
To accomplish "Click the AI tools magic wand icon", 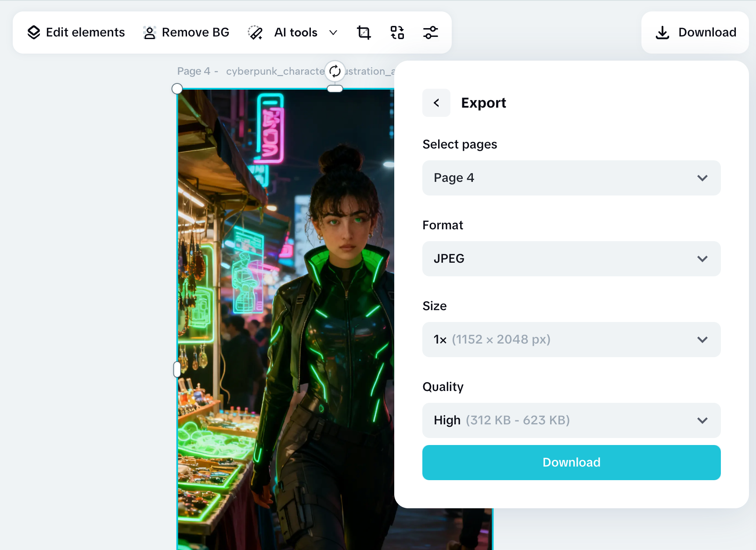I will 255,33.
